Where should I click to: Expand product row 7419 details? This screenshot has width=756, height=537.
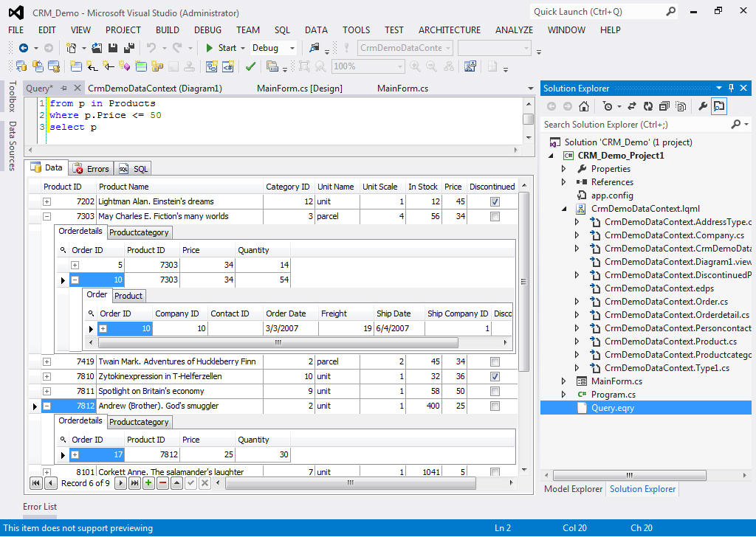(x=47, y=361)
